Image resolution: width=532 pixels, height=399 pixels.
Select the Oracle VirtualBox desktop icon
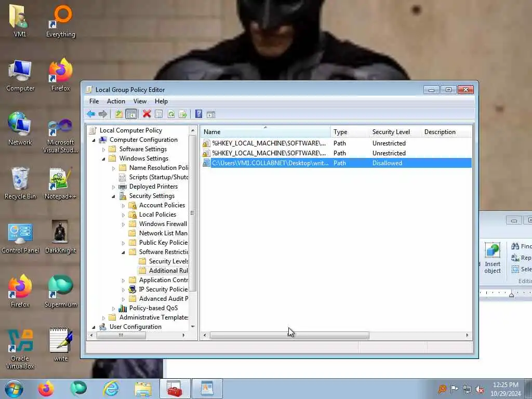(x=20, y=350)
